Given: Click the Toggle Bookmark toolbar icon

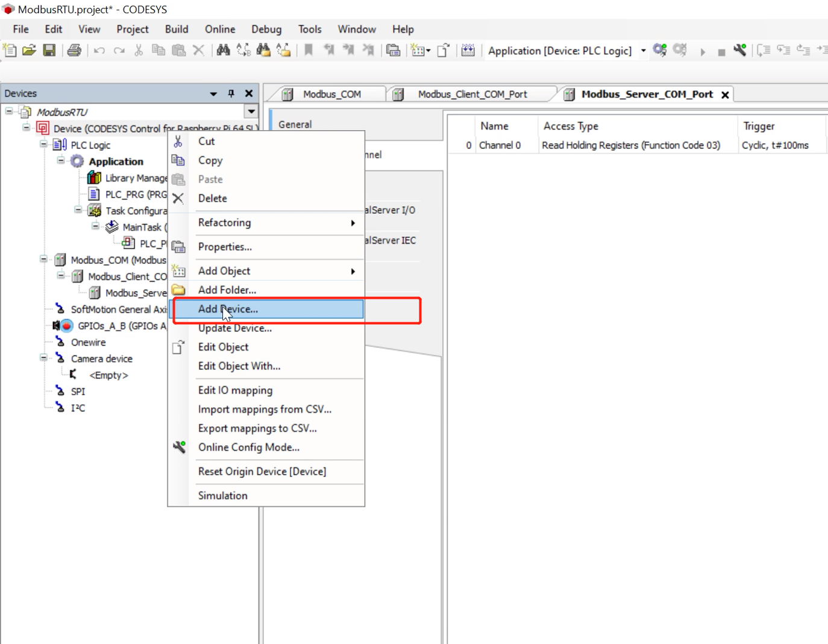Looking at the screenshot, I should (x=309, y=51).
